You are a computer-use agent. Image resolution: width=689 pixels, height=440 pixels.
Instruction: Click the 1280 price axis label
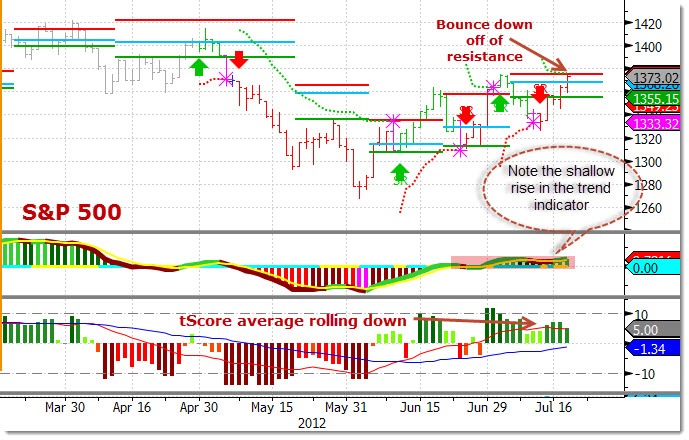click(x=648, y=185)
